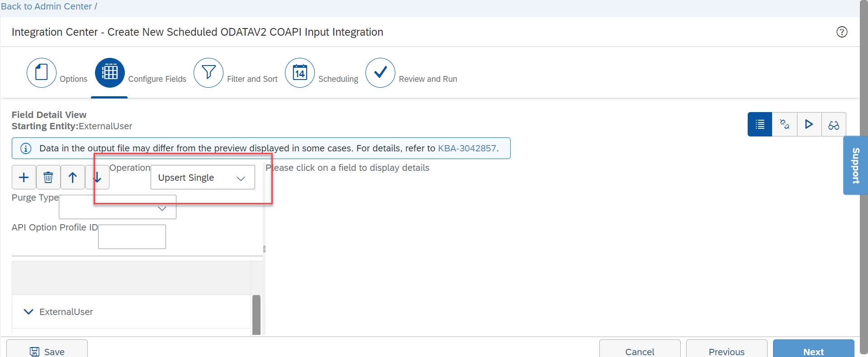Open the Operation dropdown showing Upsert Single
Viewport: 868px width, 357px height.
[x=203, y=177]
